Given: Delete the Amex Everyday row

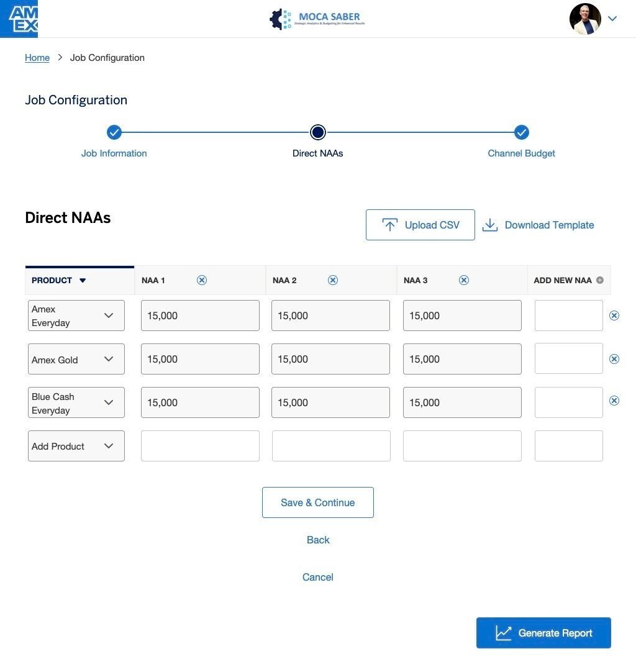Looking at the screenshot, I should pyautogui.click(x=614, y=316).
